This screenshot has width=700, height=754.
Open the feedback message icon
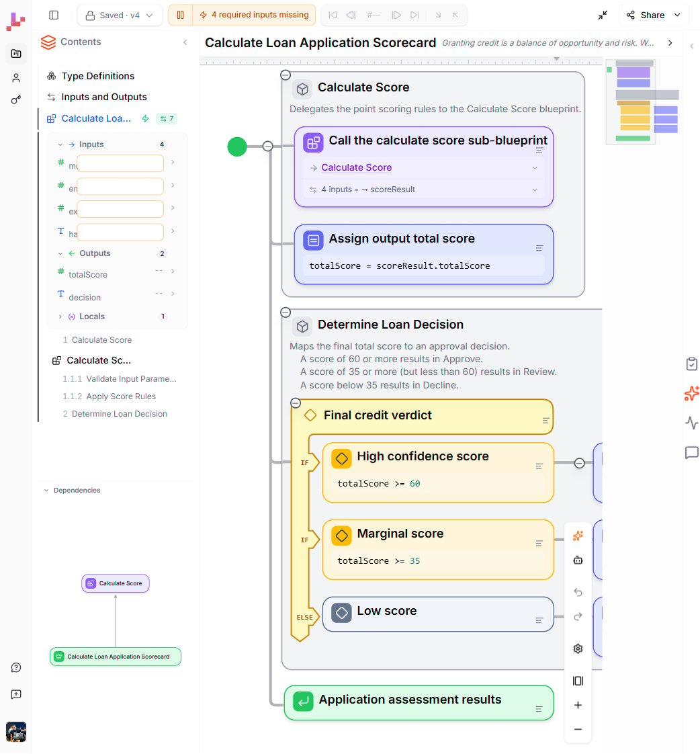pyautogui.click(x=16, y=694)
